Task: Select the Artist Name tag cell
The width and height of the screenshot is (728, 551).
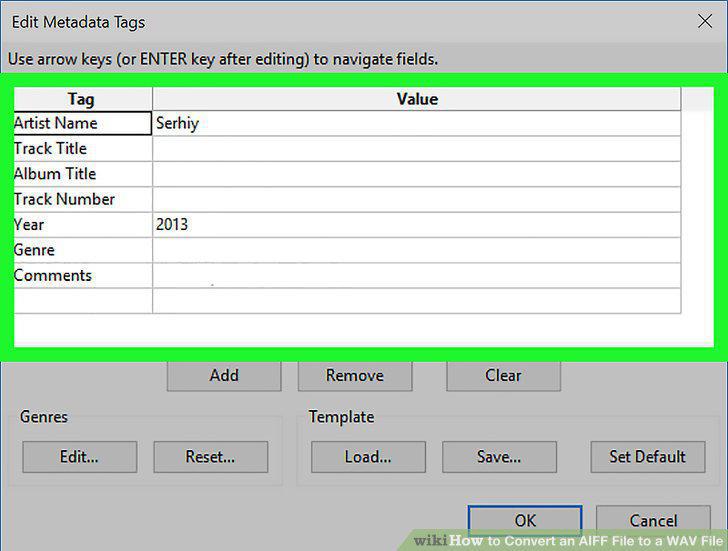Action: pos(83,123)
